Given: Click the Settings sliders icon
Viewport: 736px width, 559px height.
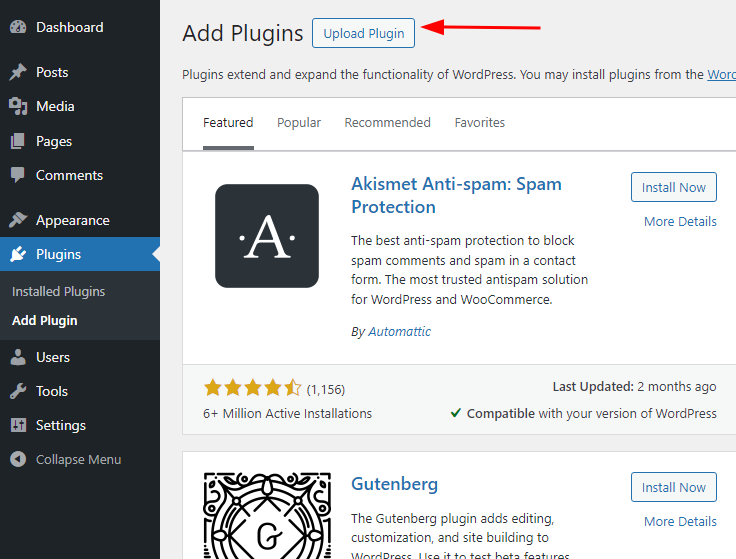Looking at the screenshot, I should coord(18,426).
